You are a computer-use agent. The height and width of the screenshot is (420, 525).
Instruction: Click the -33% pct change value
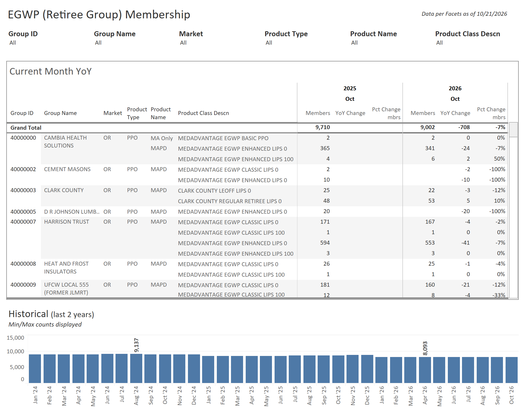[x=499, y=295]
